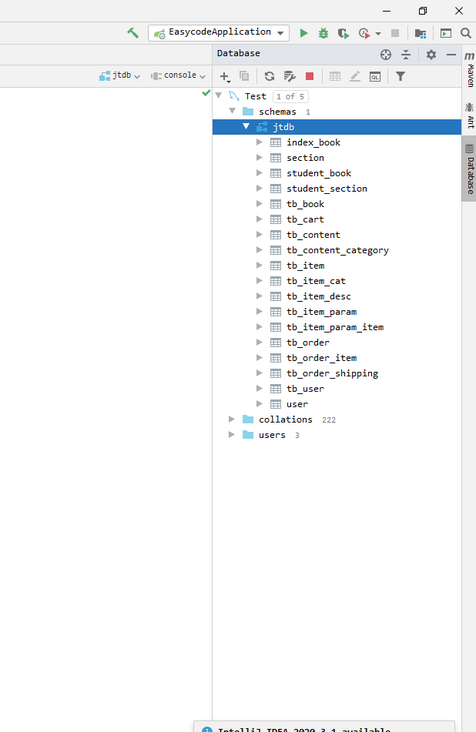Open the query console icon
The height and width of the screenshot is (732, 476).
(375, 77)
